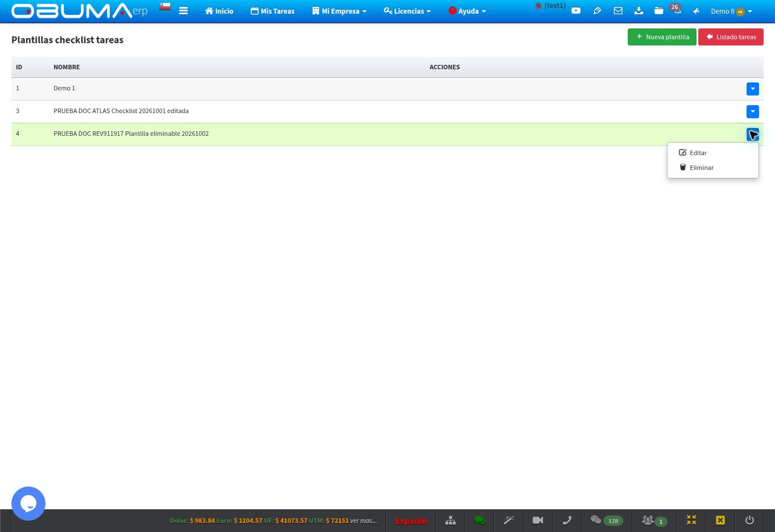Open the folder icon in top bar
Viewport: 775px width, 532px height.
(x=658, y=11)
